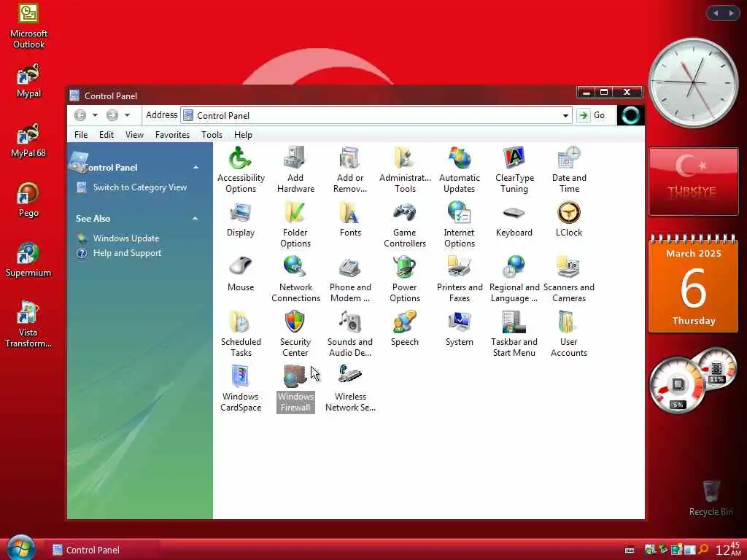Viewport: 747px width, 560px height.
Task: Open ClearType Tuning applet
Action: [x=514, y=169]
